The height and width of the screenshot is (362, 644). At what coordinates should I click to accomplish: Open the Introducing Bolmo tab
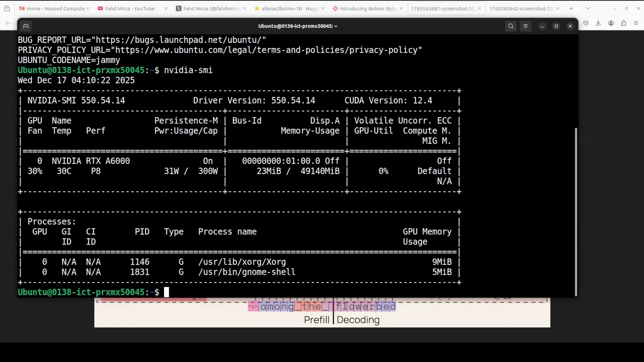pos(366,8)
